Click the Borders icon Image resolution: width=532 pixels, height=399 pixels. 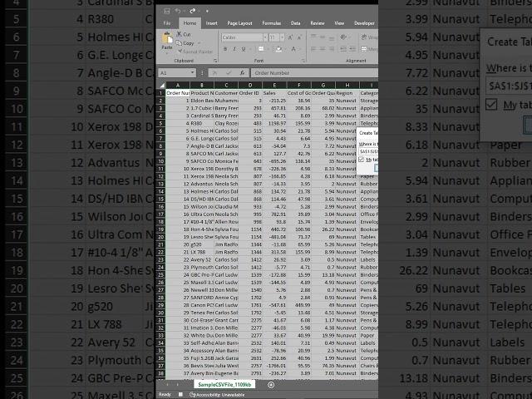(x=261, y=49)
